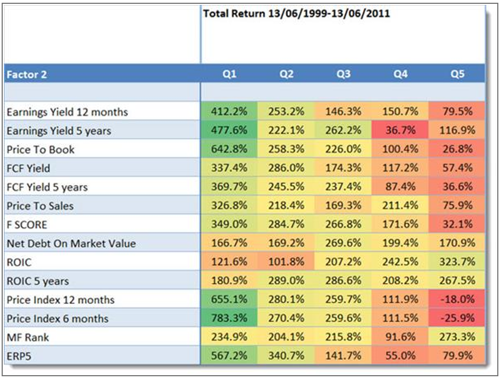This screenshot has height=378, width=500.
Task: Click the Total Return date range title
Action: [296, 14]
